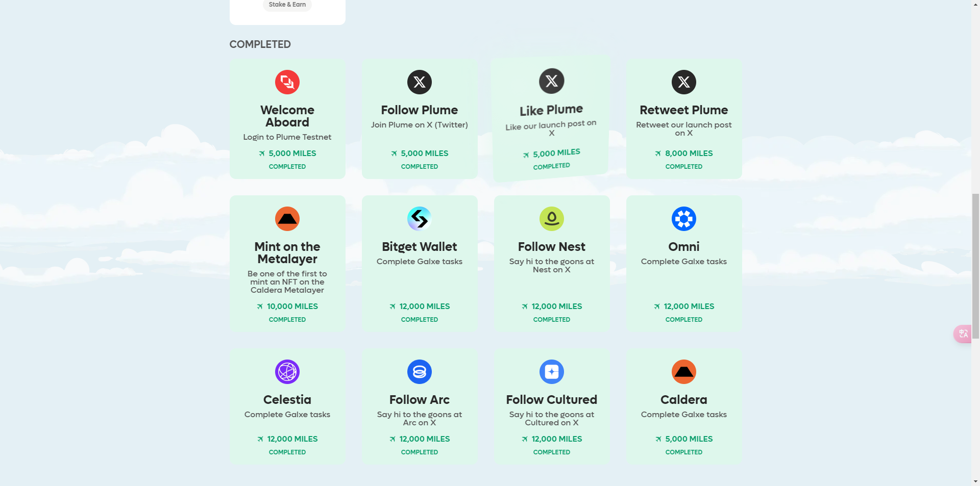Screen dimensions: 980x486
Task: Click plane icon on Follow Nest miles
Action: coord(525,306)
